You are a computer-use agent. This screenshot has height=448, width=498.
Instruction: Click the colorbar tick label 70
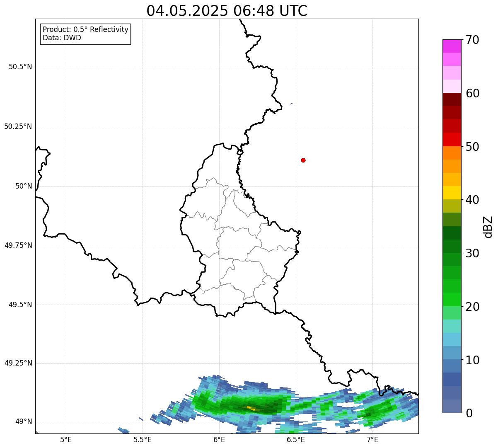(472, 40)
